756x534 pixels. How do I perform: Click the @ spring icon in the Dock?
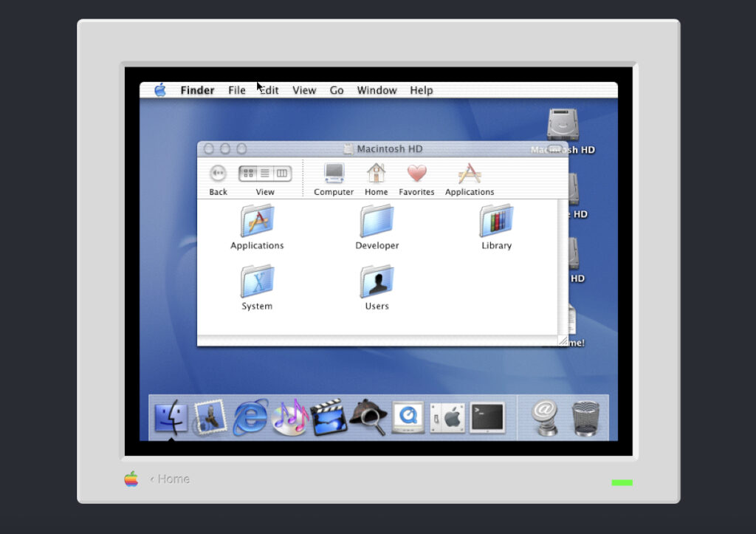pos(545,418)
